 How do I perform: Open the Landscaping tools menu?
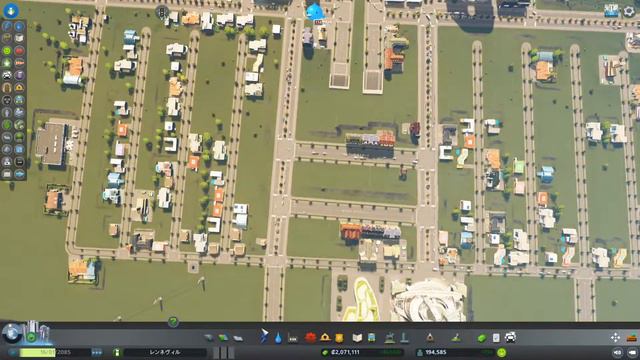point(456,338)
